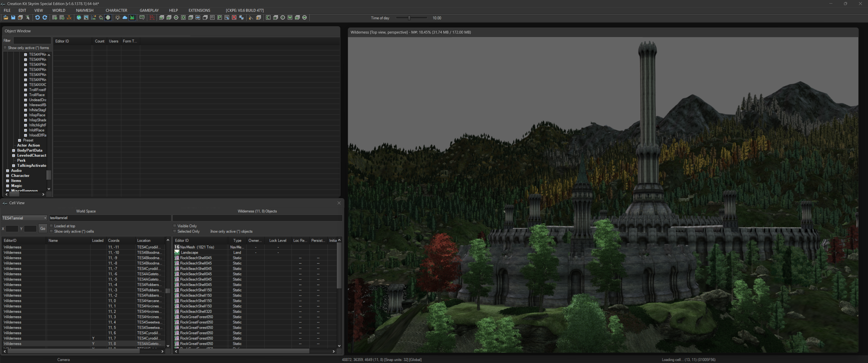Close the Cell View panel
Image resolution: width=868 pixels, height=363 pixels.
[x=339, y=203]
